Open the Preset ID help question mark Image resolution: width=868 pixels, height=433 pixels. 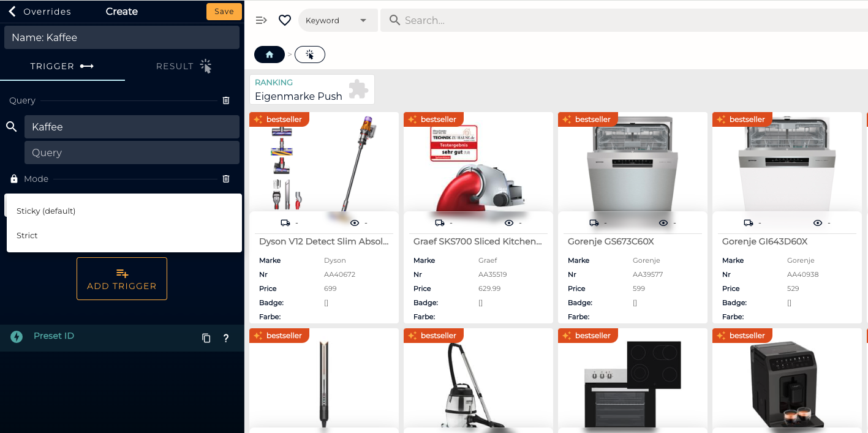click(226, 338)
